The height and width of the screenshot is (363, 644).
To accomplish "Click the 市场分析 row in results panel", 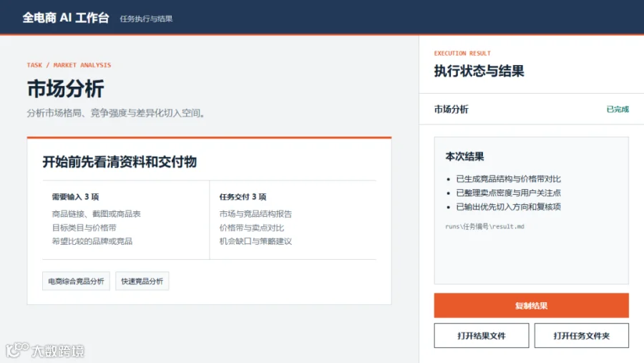I will point(532,109).
